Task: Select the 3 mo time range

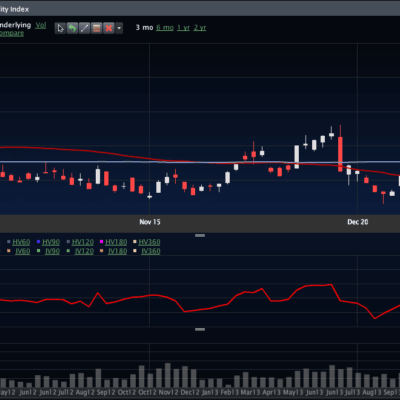Action: [x=144, y=28]
